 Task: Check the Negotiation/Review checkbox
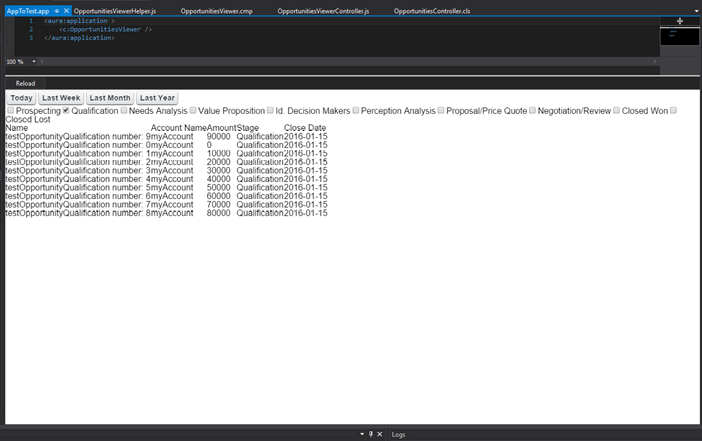click(x=532, y=110)
